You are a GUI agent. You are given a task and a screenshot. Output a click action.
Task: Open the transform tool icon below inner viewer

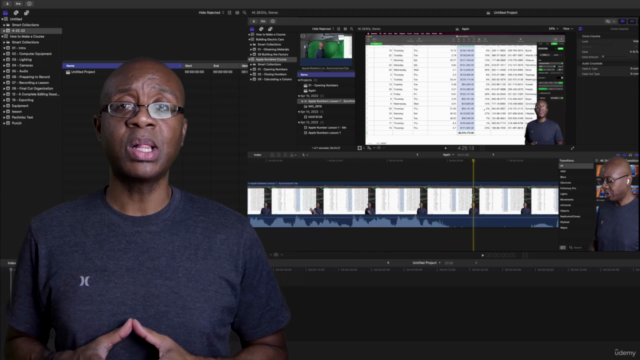point(360,148)
